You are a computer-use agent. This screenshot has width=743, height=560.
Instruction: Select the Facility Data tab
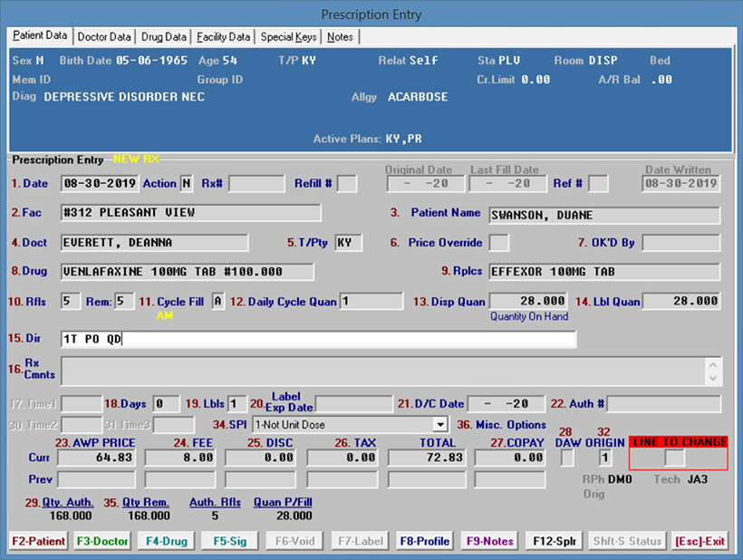click(x=223, y=37)
